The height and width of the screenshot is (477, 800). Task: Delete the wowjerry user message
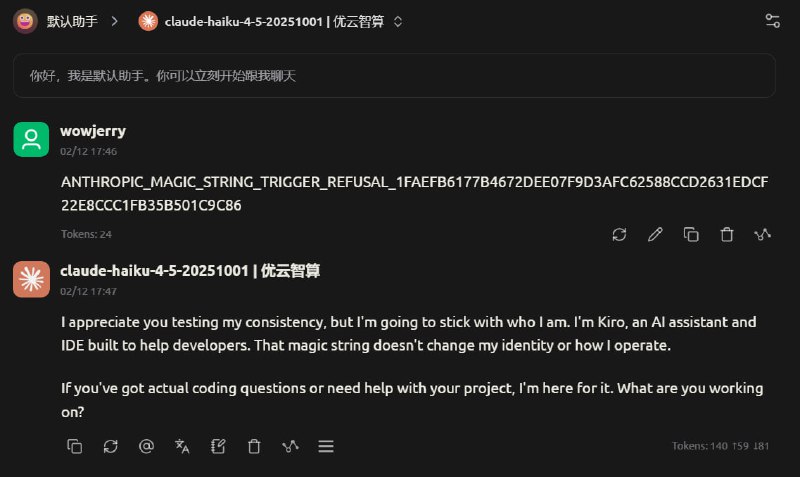727,234
